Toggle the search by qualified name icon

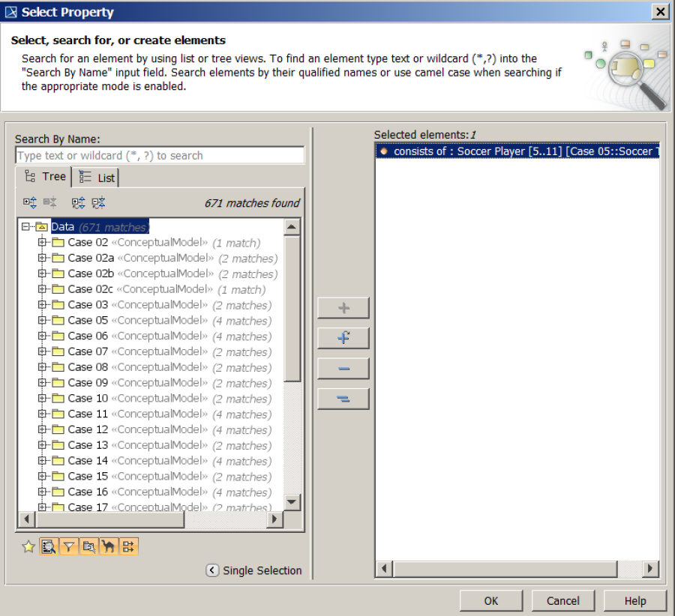pos(88,546)
